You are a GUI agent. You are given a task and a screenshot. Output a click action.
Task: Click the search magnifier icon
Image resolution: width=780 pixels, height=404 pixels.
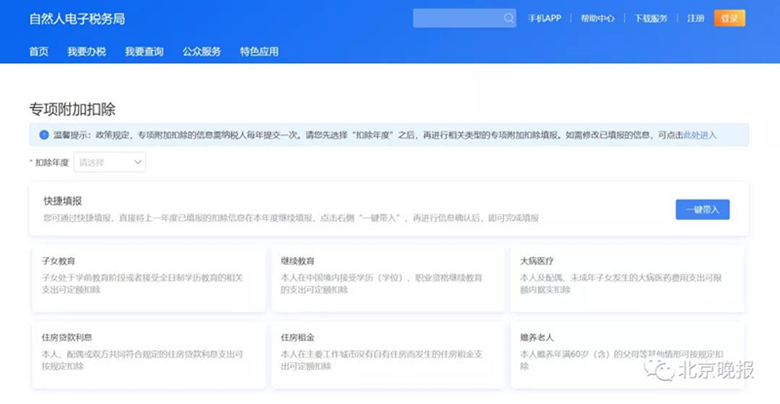point(508,18)
